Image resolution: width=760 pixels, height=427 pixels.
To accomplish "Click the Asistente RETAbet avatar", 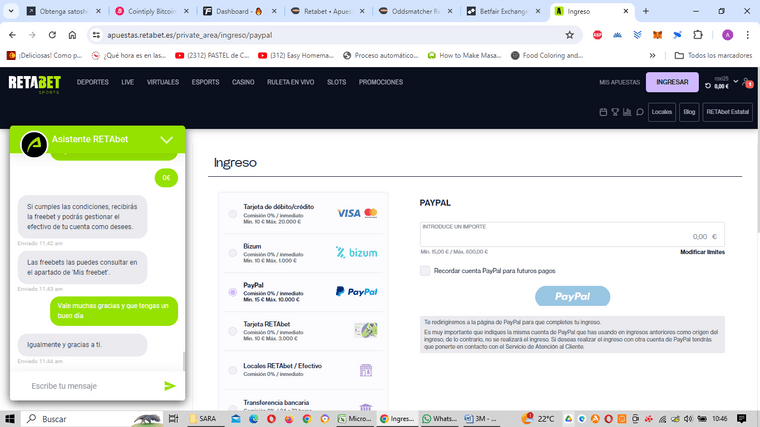I will (34, 144).
